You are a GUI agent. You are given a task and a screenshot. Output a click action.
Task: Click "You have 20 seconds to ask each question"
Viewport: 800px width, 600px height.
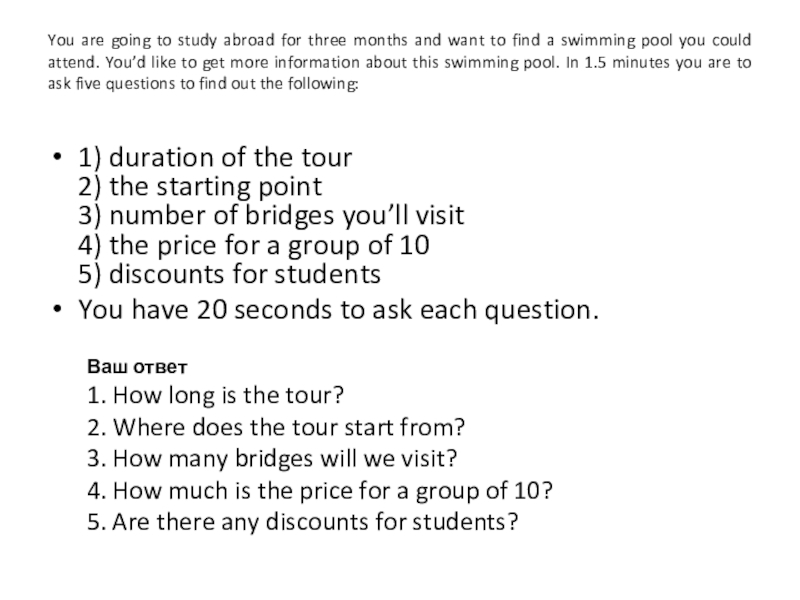click(339, 310)
